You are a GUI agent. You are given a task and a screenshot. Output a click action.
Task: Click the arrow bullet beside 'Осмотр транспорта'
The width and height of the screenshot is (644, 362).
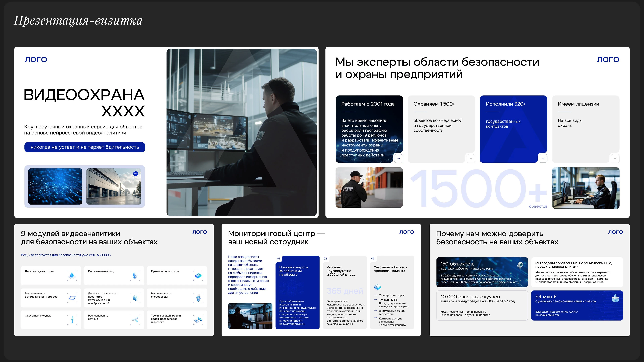coord(375,295)
